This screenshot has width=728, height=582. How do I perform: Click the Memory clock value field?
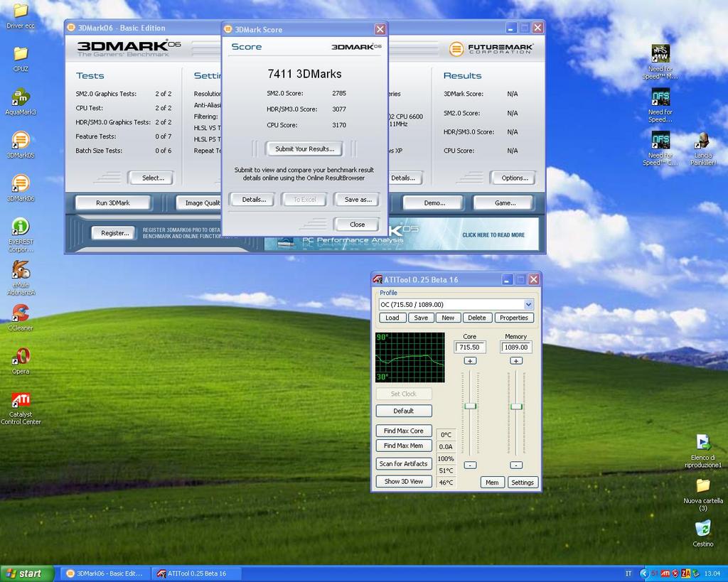coord(516,347)
